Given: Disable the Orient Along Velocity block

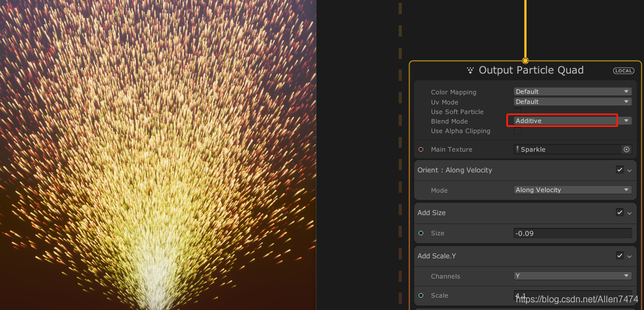Looking at the screenshot, I should [x=619, y=170].
